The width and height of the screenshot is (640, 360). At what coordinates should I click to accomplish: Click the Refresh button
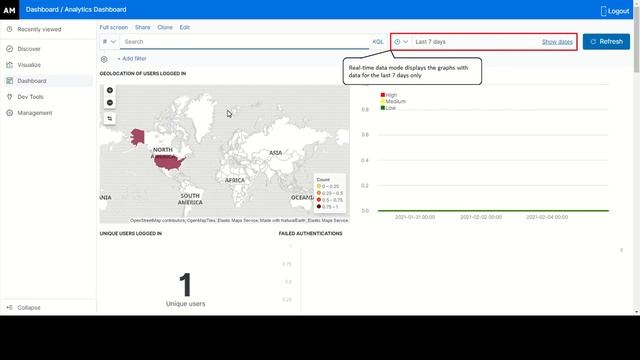[606, 42]
